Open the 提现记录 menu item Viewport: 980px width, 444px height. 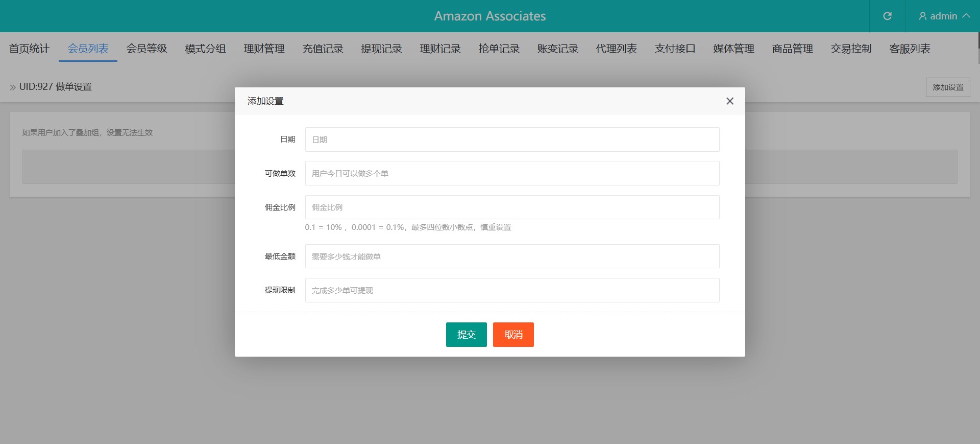tap(381, 49)
